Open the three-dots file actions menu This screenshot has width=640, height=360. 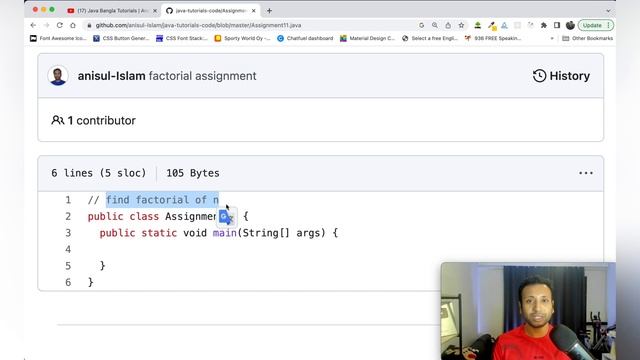click(586, 173)
